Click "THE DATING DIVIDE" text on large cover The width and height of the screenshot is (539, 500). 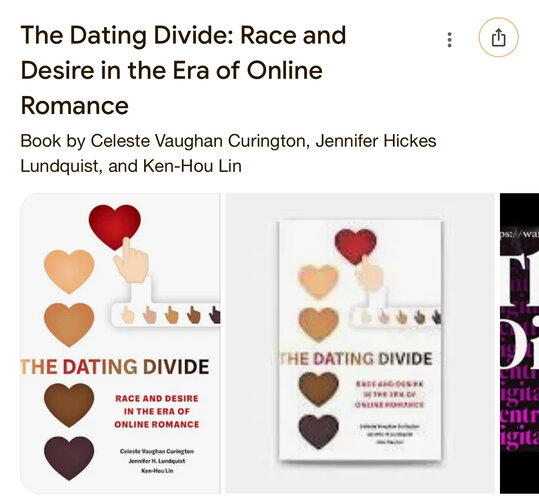click(115, 366)
